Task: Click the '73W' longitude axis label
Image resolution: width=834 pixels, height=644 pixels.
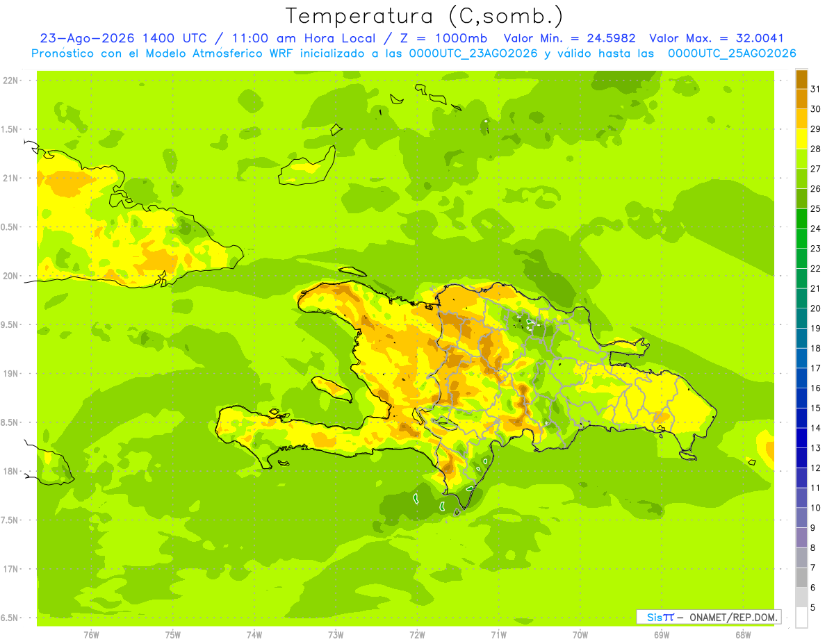Action: click(x=336, y=635)
